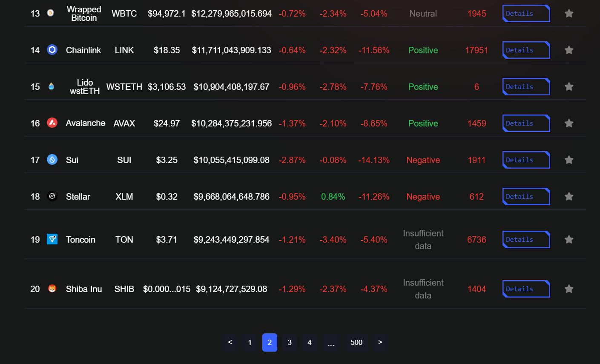Click the Sui blue droplet icon
The width and height of the screenshot is (600, 364).
tap(52, 160)
